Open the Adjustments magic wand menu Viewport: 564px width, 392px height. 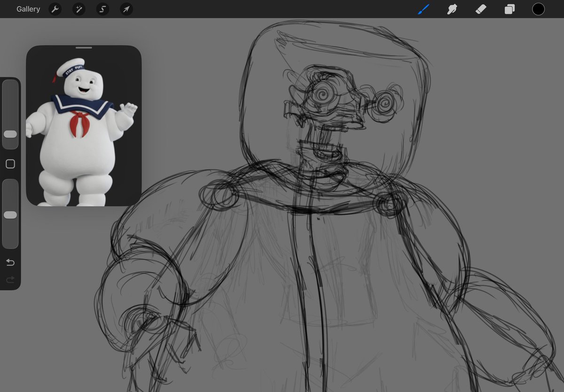pos(78,9)
